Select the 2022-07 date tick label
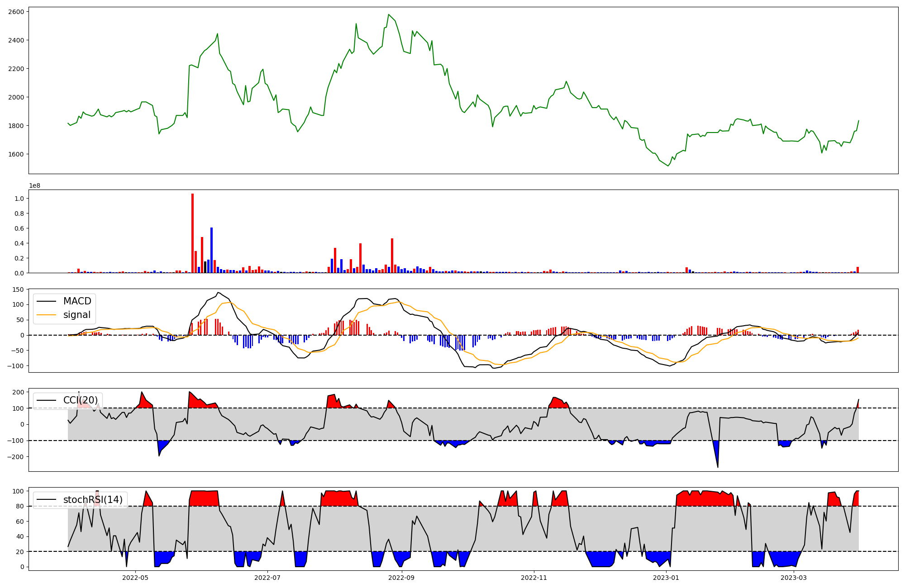The height and width of the screenshot is (588, 905). coord(267,578)
